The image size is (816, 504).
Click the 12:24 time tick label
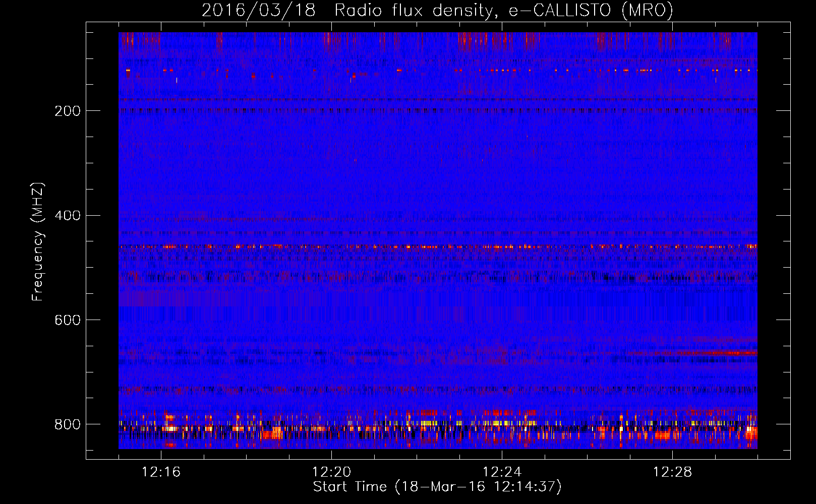coord(502,472)
